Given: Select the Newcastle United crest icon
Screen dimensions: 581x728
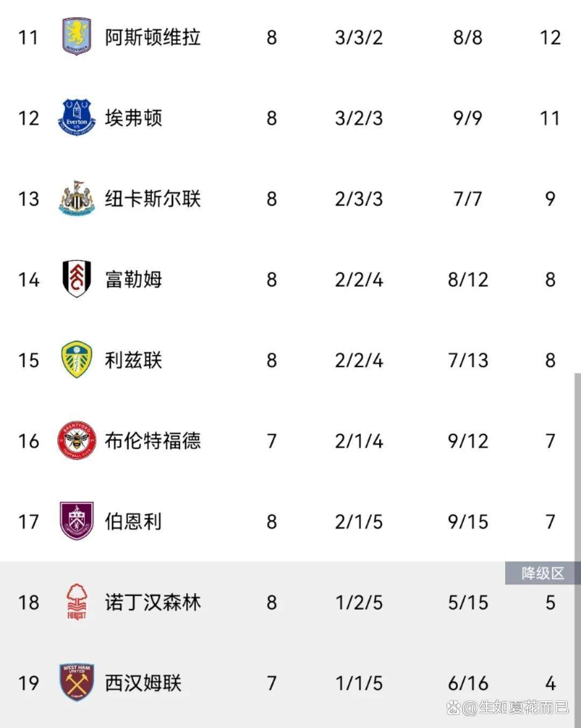Looking at the screenshot, I should 76,198.
